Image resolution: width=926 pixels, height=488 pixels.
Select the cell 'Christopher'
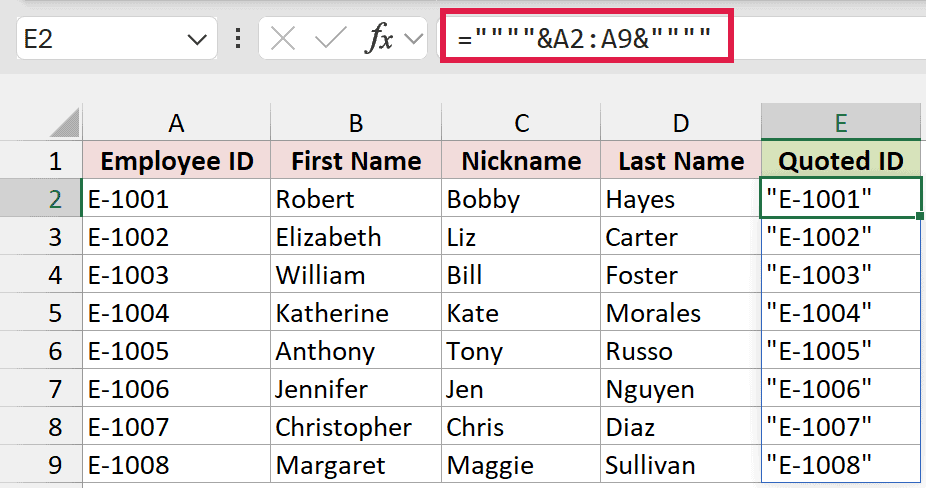356,426
